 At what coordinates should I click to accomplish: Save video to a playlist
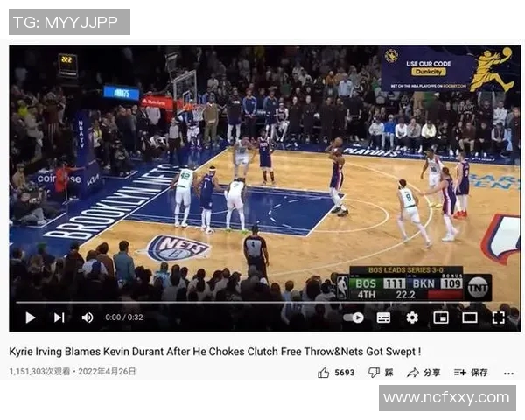point(471,373)
